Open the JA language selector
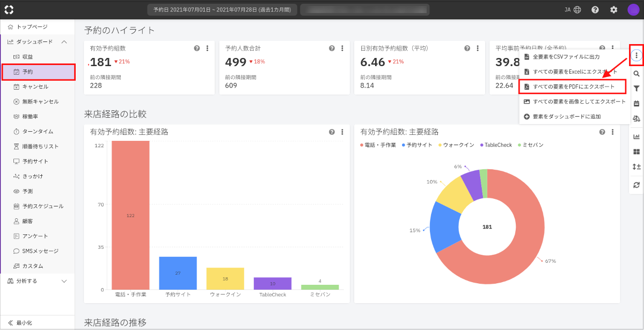The height and width of the screenshot is (330, 644). [x=573, y=10]
